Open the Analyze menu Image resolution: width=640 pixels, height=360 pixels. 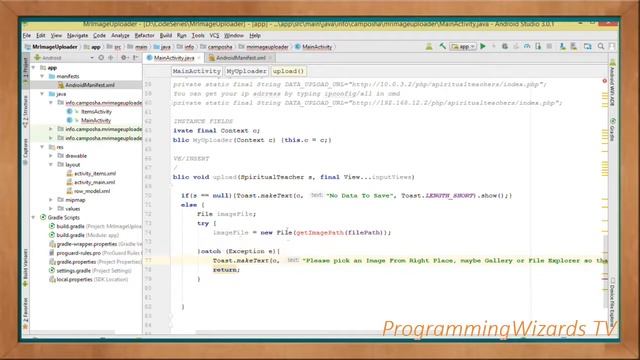120,36
